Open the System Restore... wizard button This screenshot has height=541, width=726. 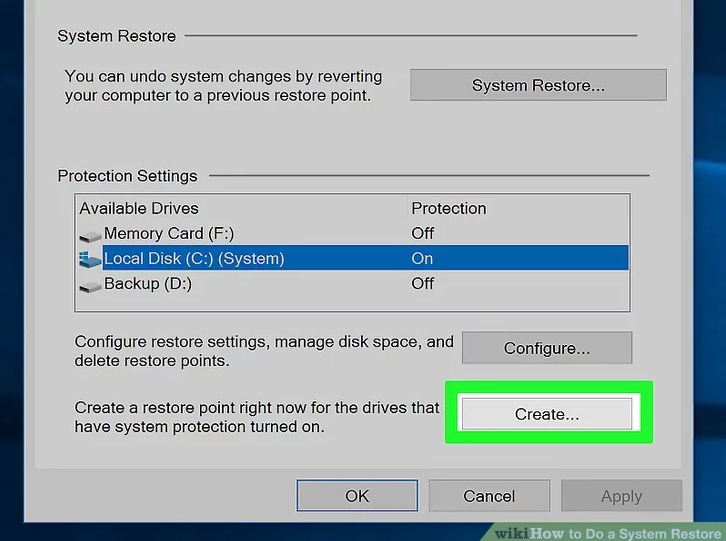tap(538, 85)
